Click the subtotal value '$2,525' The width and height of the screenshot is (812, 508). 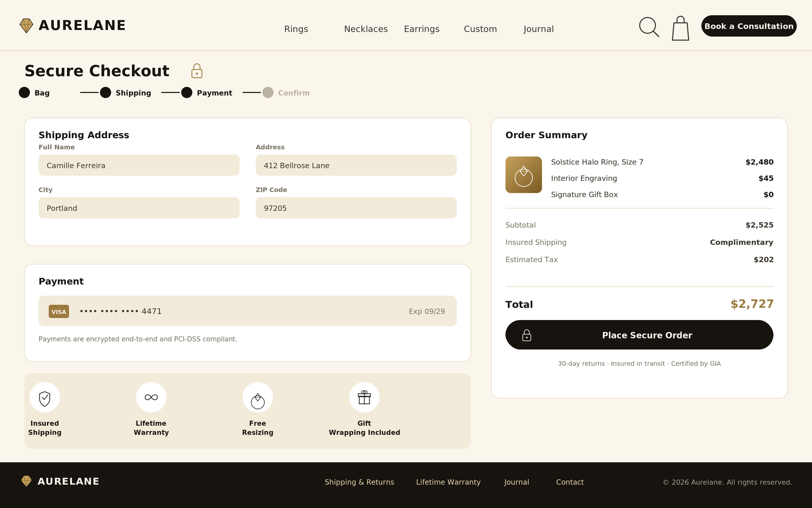tap(760, 225)
